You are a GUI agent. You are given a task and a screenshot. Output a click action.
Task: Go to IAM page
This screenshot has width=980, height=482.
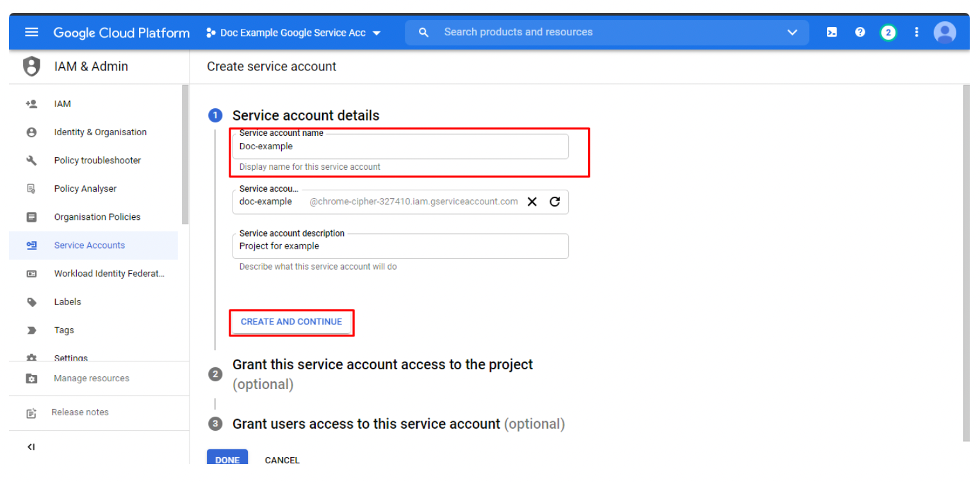coord(63,104)
